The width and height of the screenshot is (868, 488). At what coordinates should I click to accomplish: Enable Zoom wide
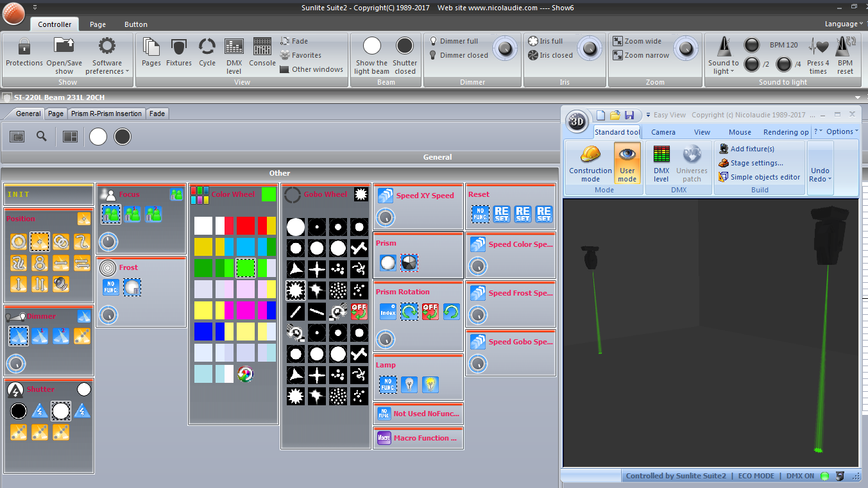coord(637,41)
